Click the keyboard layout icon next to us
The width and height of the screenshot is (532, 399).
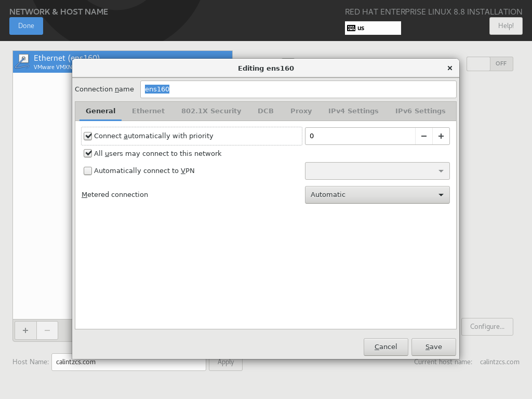[352, 28]
